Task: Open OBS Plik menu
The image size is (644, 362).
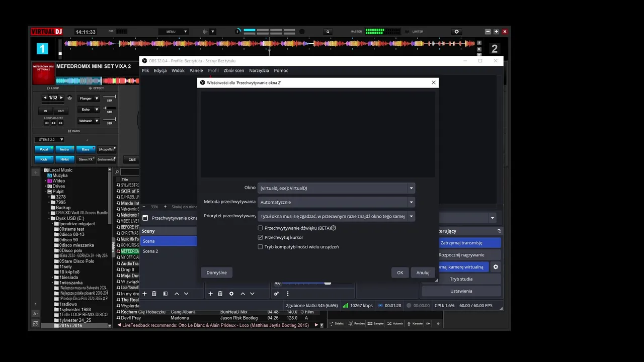Action: pyautogui.click(x=145, y=70)
